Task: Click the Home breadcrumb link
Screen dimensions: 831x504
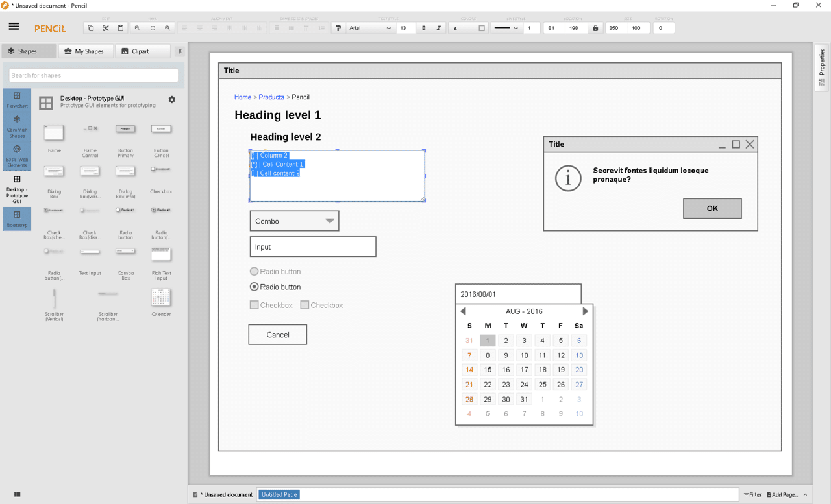Action: coord(243,97)
